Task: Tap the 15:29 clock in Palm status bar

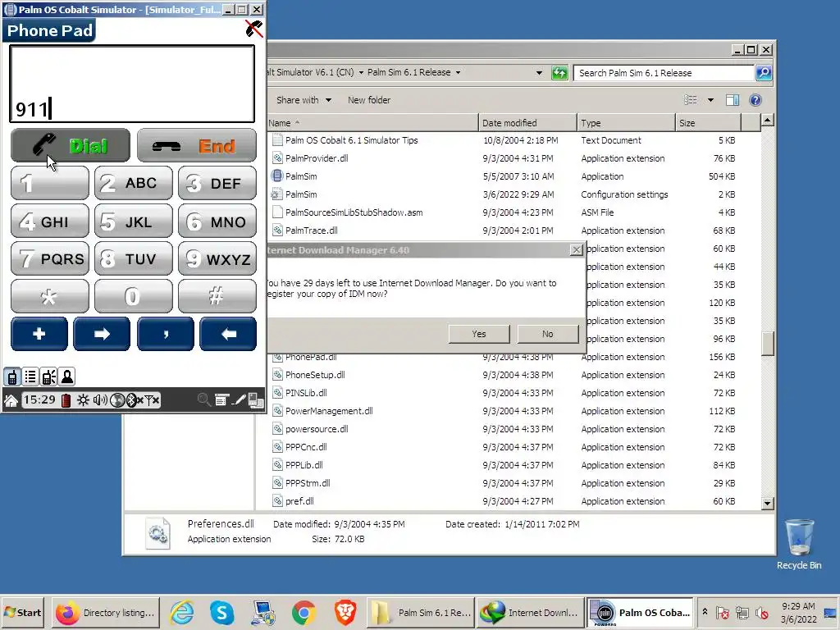Action: click(39, 399)
